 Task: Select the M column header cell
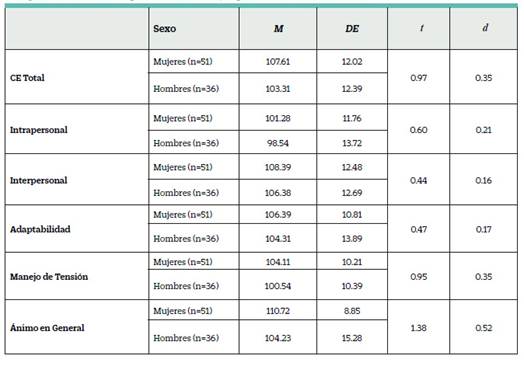278,29
